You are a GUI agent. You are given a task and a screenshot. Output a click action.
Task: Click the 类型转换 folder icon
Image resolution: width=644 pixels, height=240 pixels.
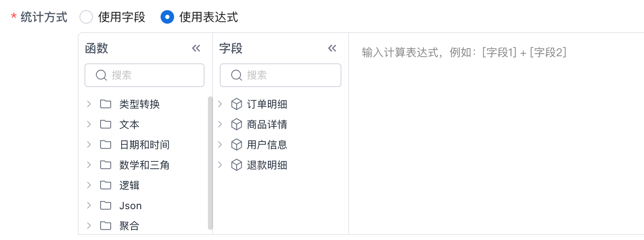[x=106, y=104]
